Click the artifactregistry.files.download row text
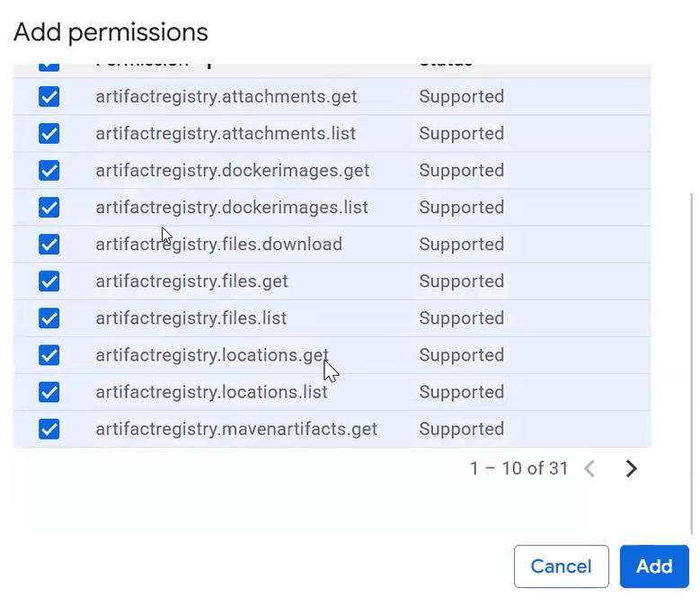Screen dimensions: 700x597 tap(218, 245)
